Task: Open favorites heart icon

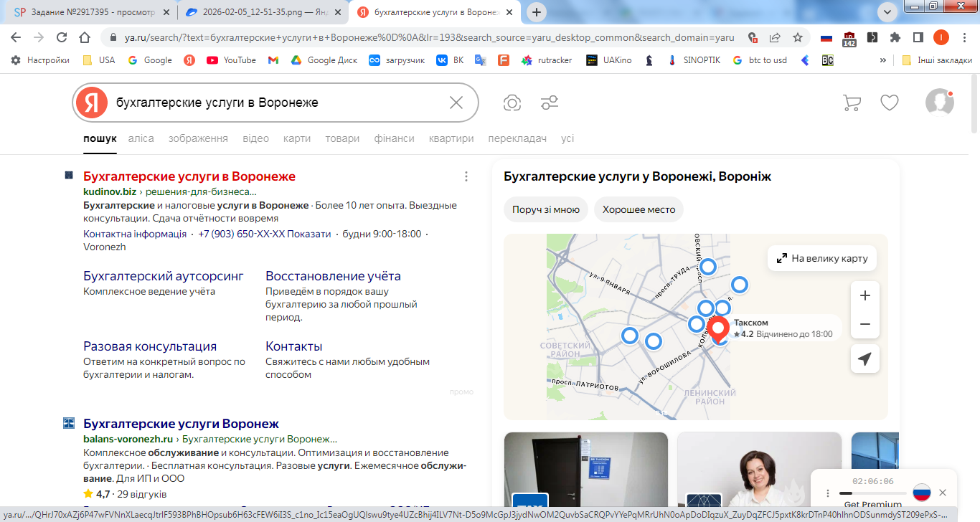Action: 890,103
